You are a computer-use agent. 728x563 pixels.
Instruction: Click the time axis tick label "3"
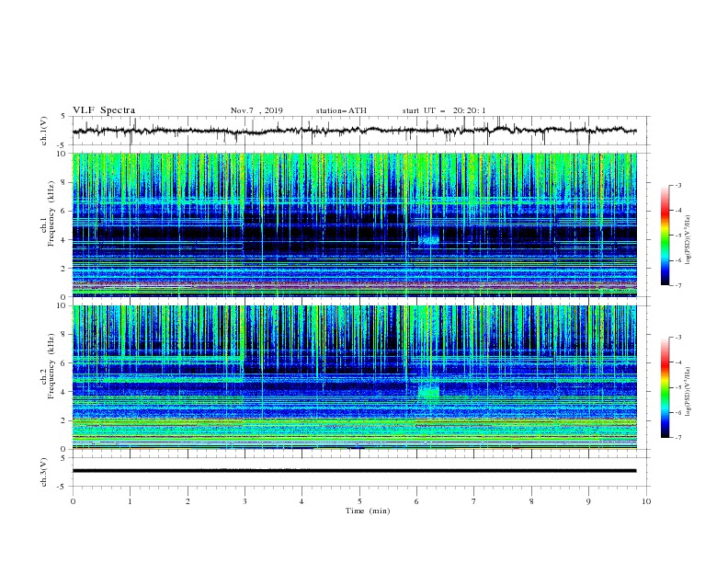click(x=245, y=501)
